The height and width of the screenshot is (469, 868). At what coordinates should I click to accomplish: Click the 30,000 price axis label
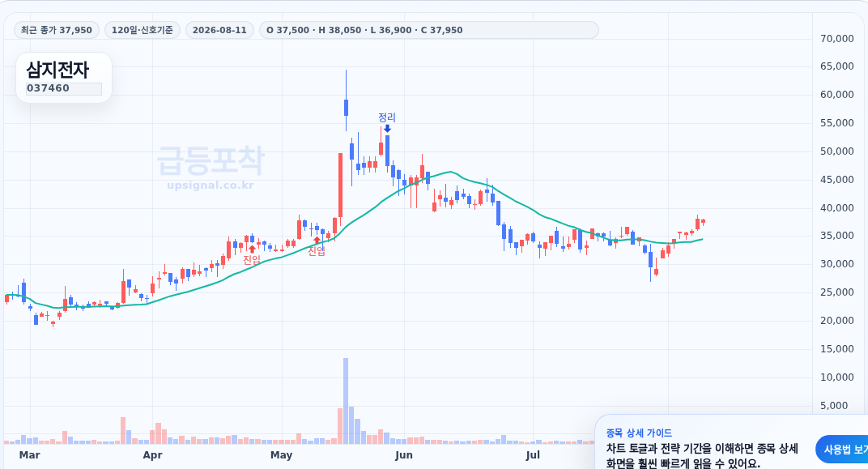(x=836, y=263)
